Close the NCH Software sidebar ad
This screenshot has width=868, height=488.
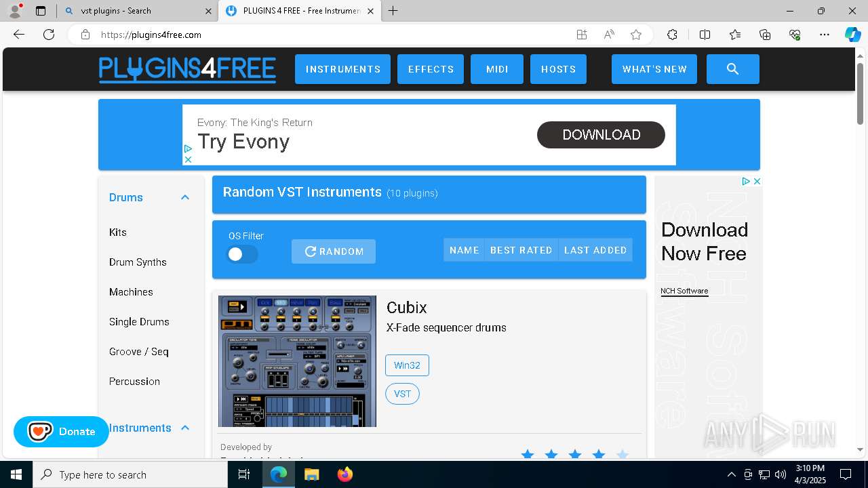coord(757,181)
